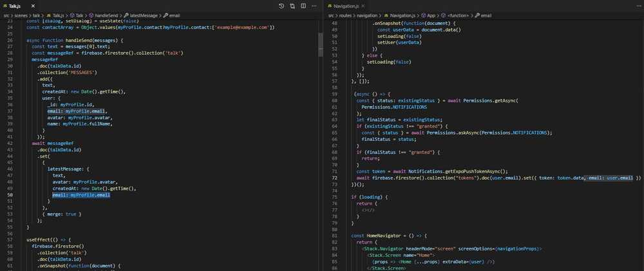Click highlighted 'email: myProfile.email' on line 50
Image resolution: width=644 pixels, height=271 pixels.
tap(81, 195)
